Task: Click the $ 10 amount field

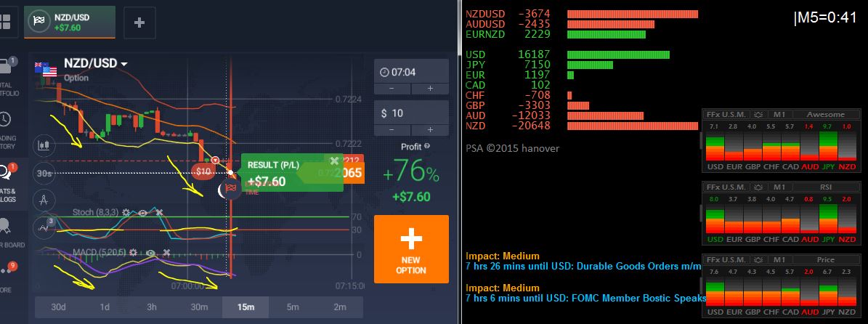Action: point(411,113)
